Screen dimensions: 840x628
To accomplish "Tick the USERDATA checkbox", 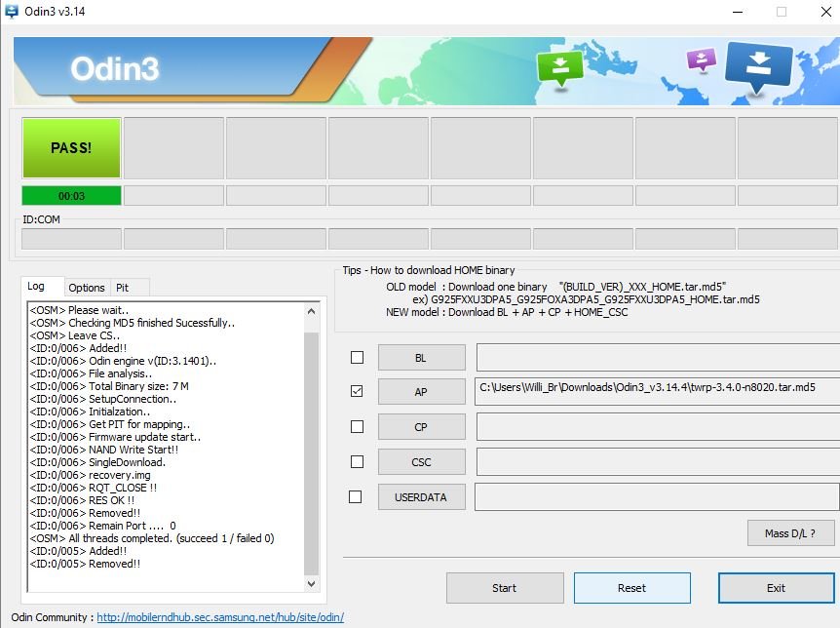I will pos(355,496).
